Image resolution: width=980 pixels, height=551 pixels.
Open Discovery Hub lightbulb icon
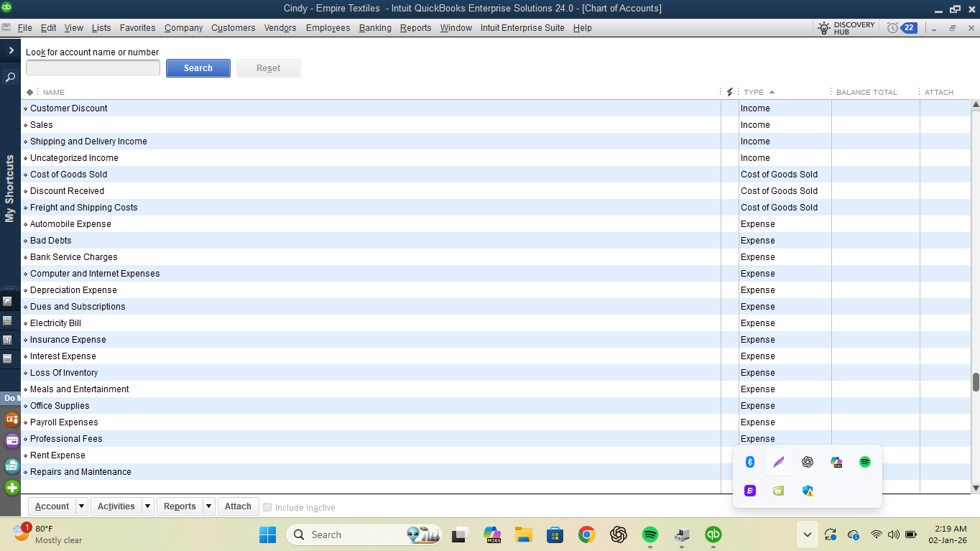coord(825,28)
